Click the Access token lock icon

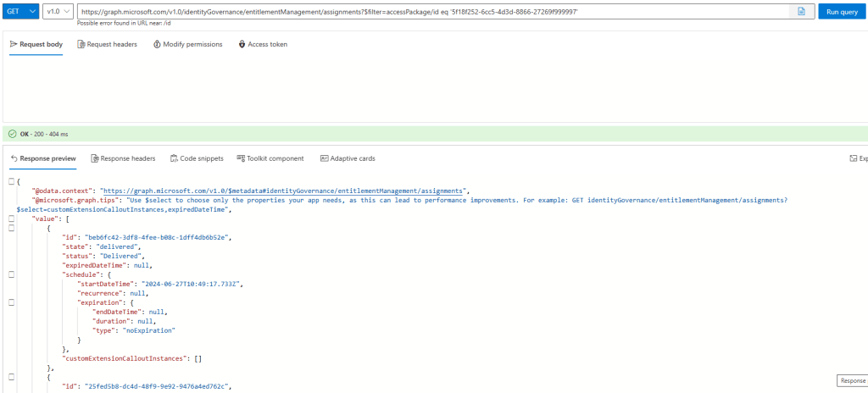click(x=242, y=44)
